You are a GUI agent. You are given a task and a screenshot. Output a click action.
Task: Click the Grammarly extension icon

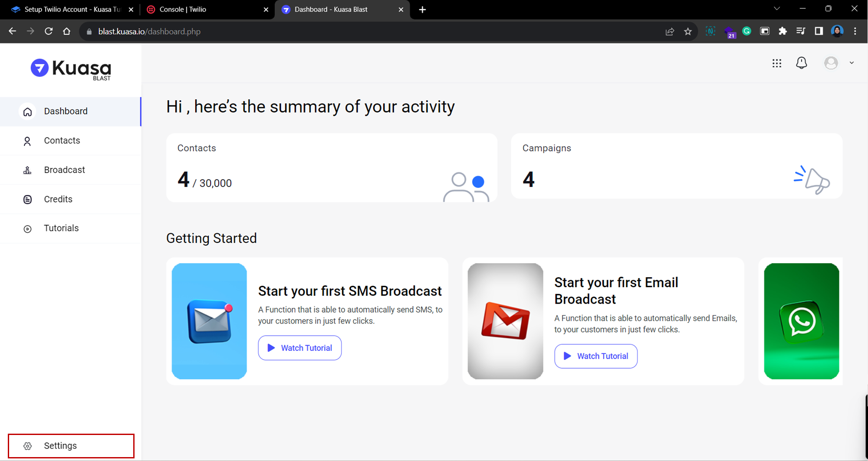click(746, 31)
